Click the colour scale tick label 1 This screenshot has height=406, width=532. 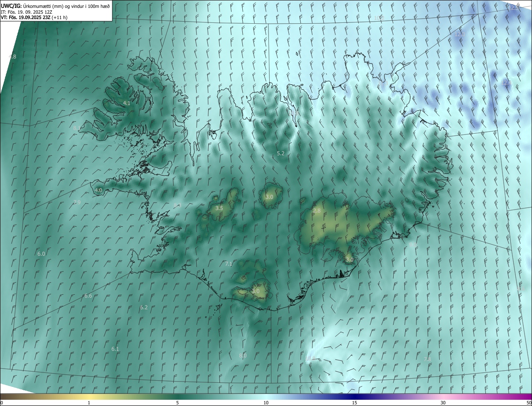coord(89,403)
